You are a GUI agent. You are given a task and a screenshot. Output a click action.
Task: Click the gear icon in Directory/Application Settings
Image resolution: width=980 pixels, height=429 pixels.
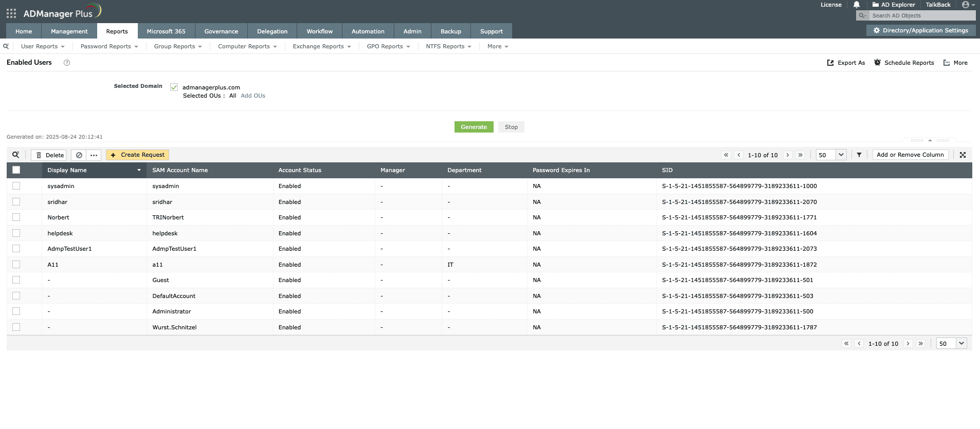pyautogui.click(x=877, y=31)
